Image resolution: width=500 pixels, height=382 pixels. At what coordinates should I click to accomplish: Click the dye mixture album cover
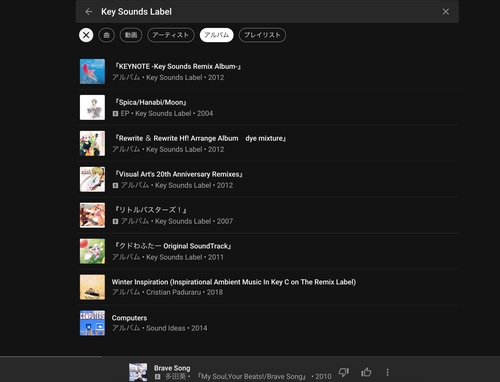coord(92,144)
